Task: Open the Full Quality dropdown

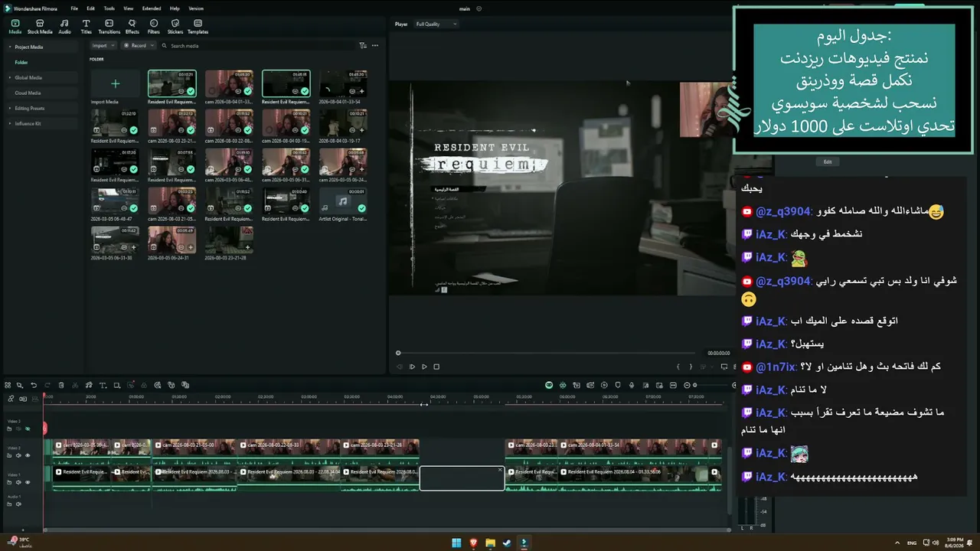Action: click(436, 24)
